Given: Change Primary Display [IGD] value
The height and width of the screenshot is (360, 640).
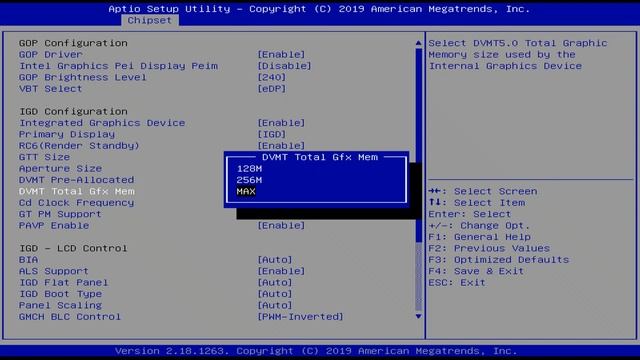Looking at the screenshot, I should [x=272, y=134].
